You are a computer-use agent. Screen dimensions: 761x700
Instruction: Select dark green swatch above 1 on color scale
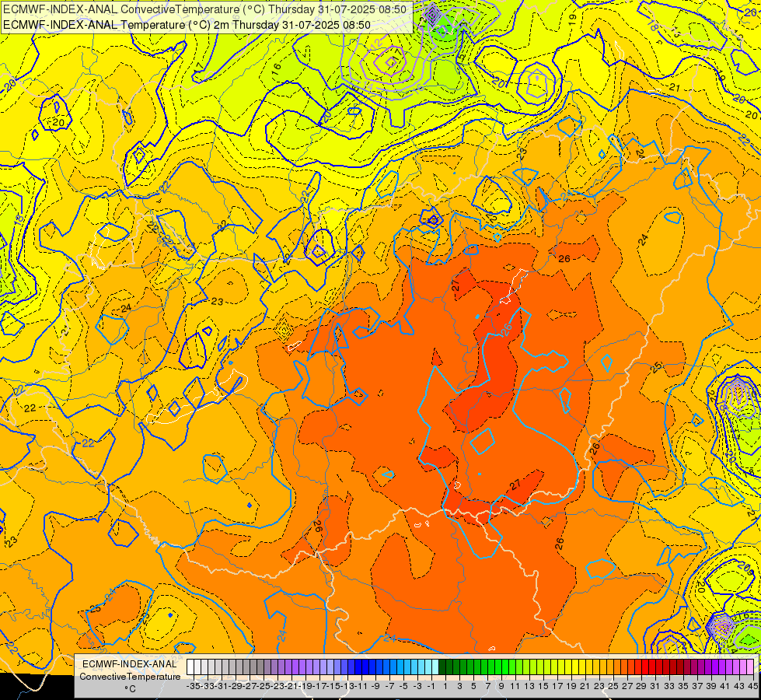pyautogui.click(x=442, y=667)
